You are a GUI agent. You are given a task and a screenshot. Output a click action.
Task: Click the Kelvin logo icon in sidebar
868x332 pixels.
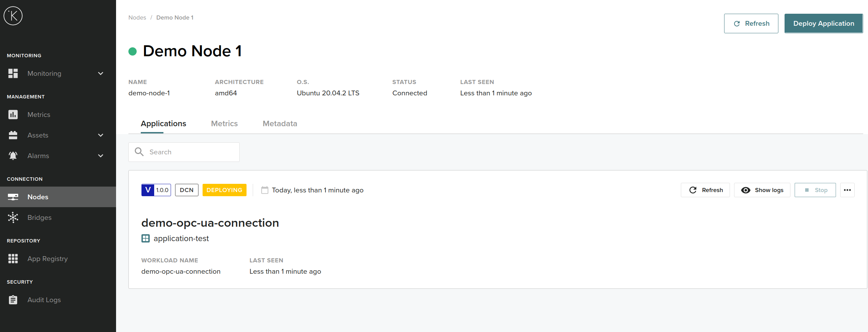click(x=13, y=16)
